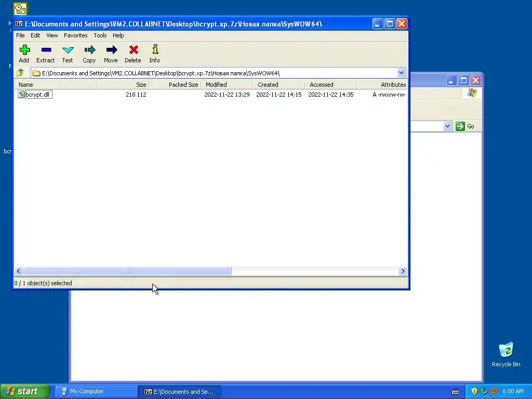Click the 6:00 AM clock
The height and width of the screenshot is (399, 532).
513,391
